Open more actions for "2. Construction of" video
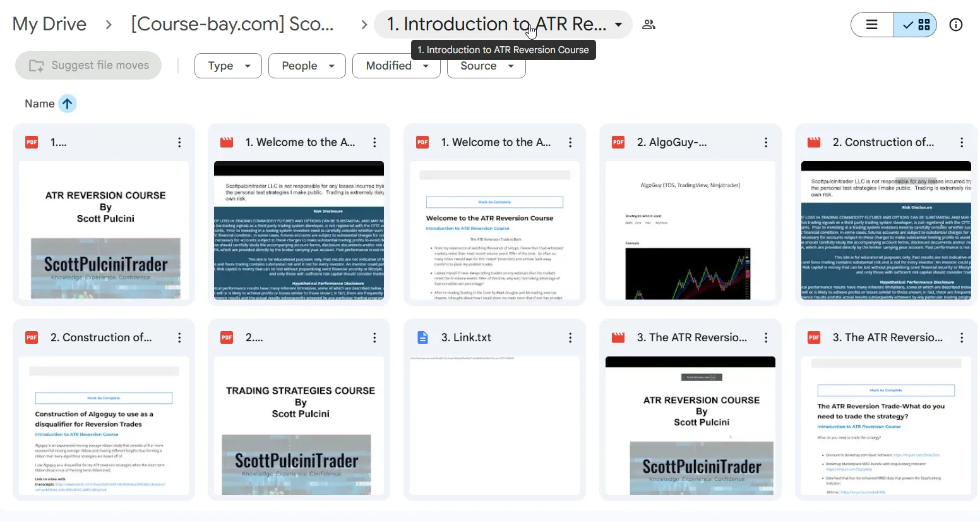 pos(962,142)
